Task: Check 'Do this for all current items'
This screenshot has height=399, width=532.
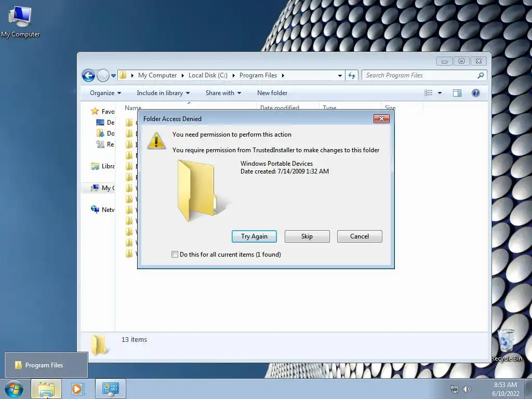Action: click(175, 255)
